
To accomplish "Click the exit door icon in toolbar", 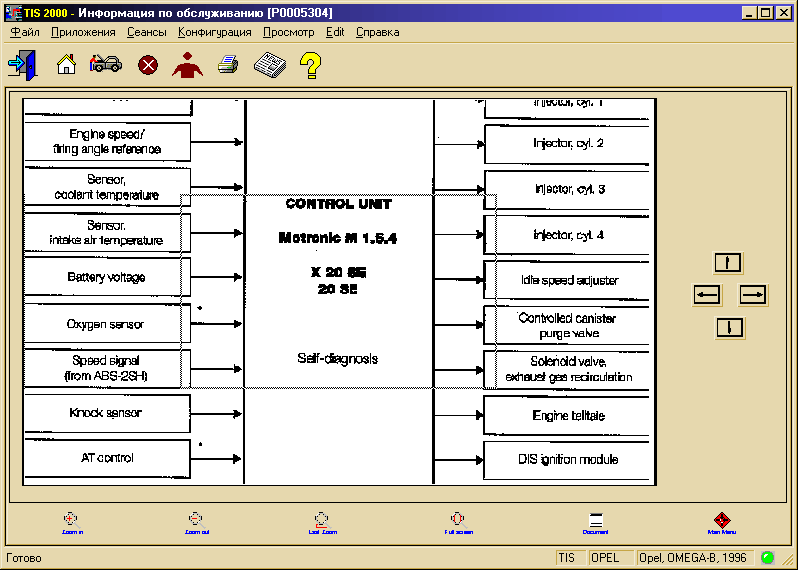I will tap(22, 65).
